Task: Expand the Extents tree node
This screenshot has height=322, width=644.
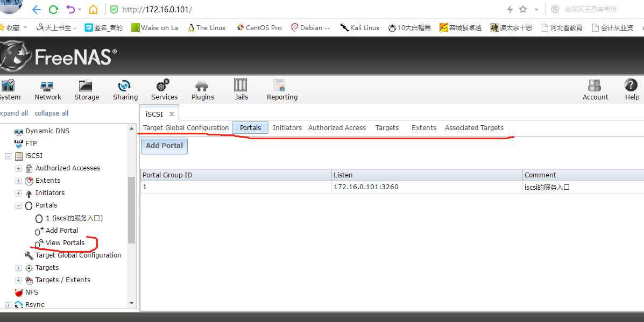Action: point(18,181)
